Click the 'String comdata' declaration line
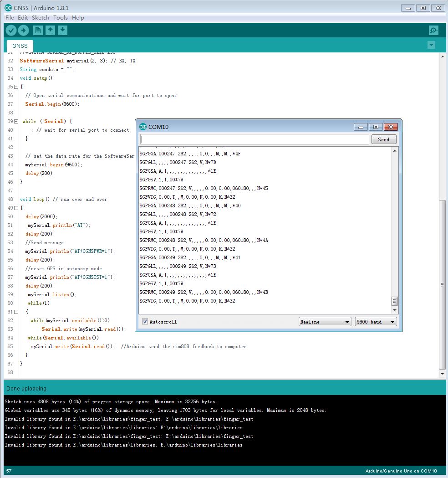Screen dimensions: 448x478 (47, 70)
